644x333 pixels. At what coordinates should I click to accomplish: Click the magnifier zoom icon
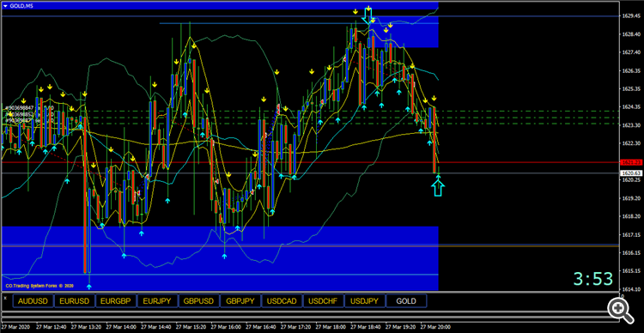620,310
